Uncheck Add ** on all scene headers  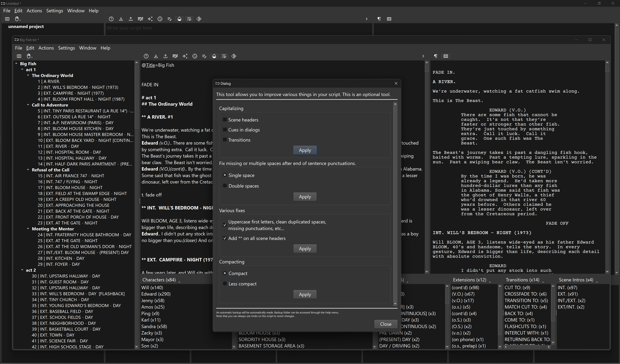[225, 238]
